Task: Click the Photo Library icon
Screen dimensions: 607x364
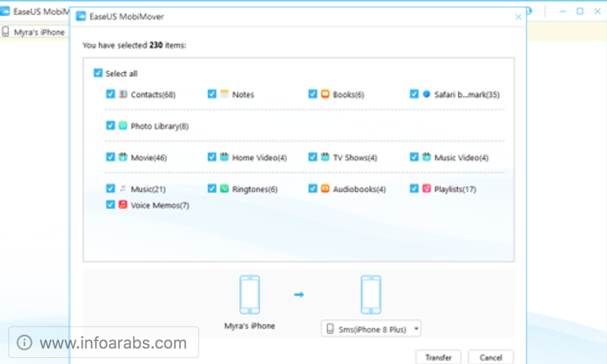Action: 123,125
